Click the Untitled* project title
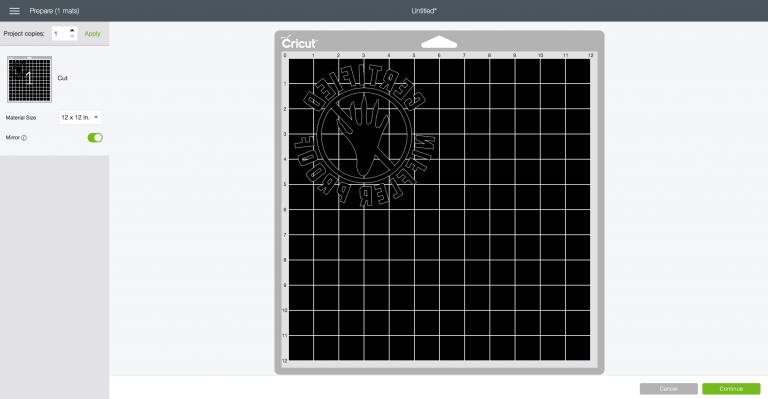Image resolution: width=768 pixels, height=399 pixels. click(424, 11)
